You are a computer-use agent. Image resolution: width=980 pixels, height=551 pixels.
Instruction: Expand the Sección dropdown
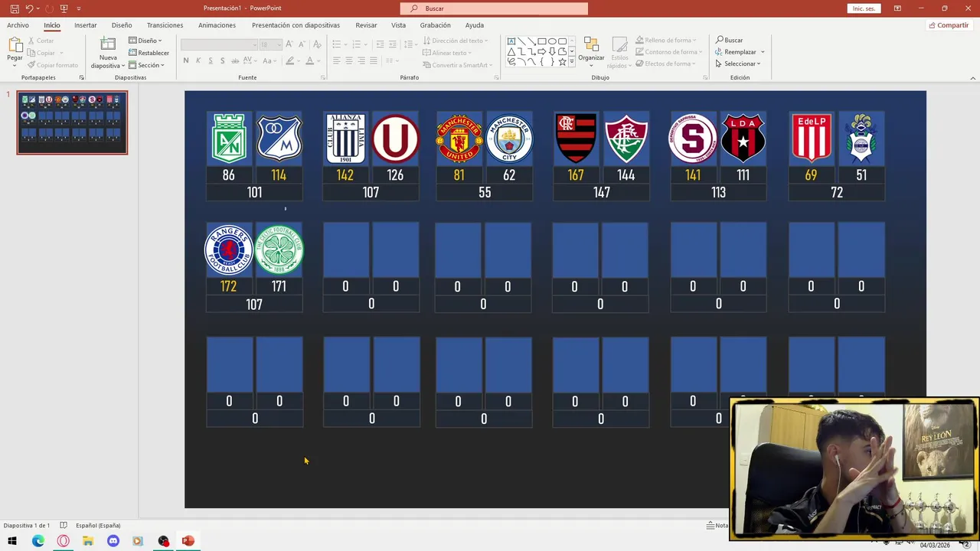pyautogui.click(x=146, y=65)
